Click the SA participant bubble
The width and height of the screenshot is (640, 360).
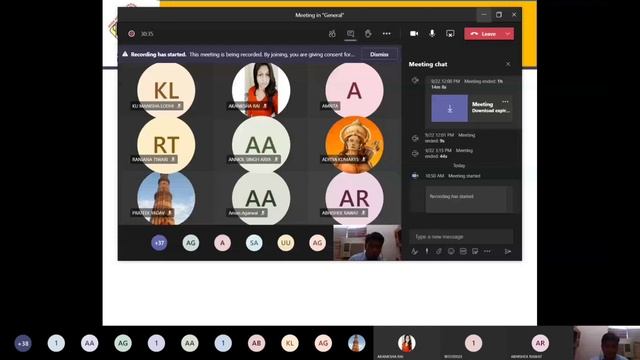pos(254,243)
